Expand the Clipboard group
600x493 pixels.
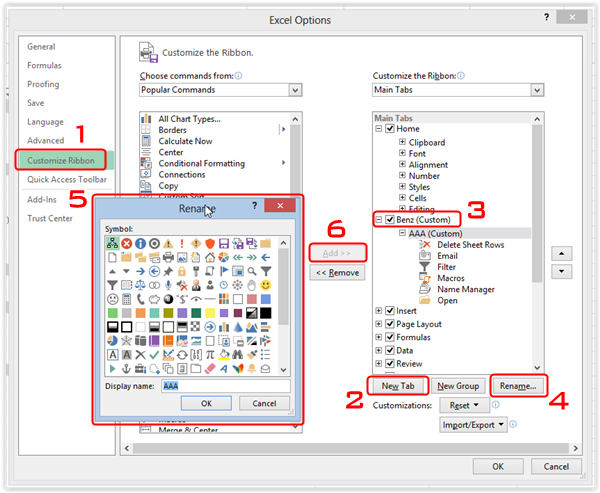click(402, 142)
